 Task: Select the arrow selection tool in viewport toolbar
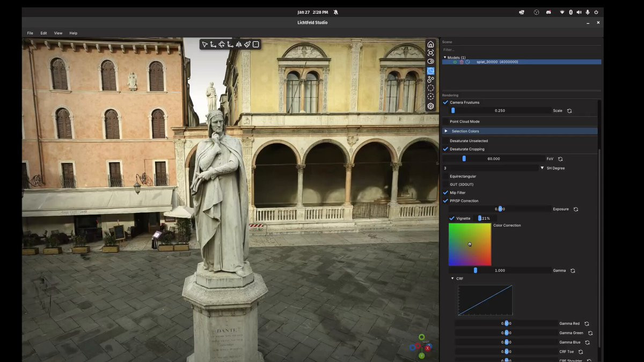pos(204,45)
